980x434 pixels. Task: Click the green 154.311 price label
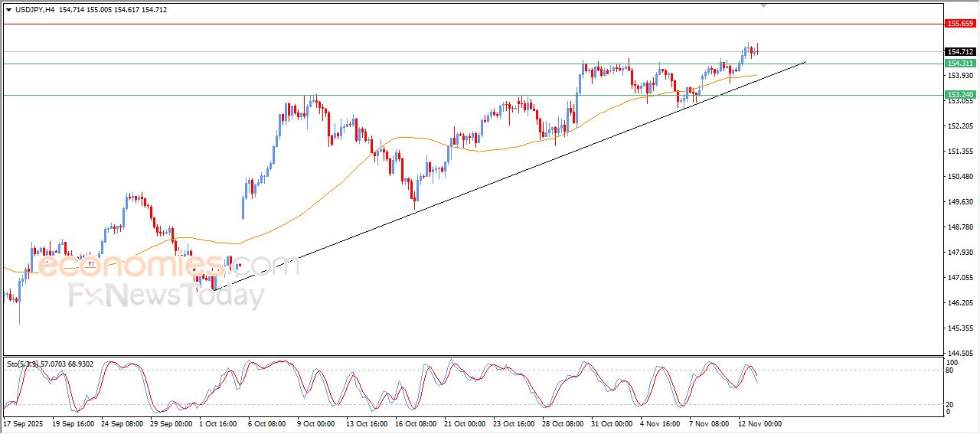pyautogui.click(x=960, y=64)
